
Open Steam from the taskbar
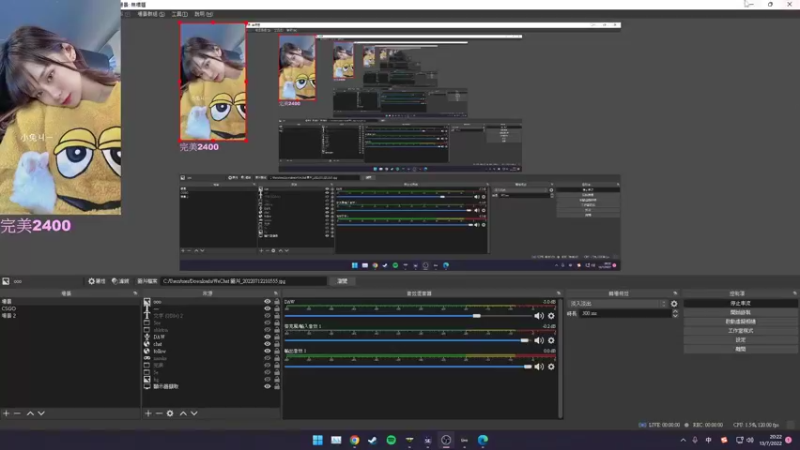[x=372, y=440]
